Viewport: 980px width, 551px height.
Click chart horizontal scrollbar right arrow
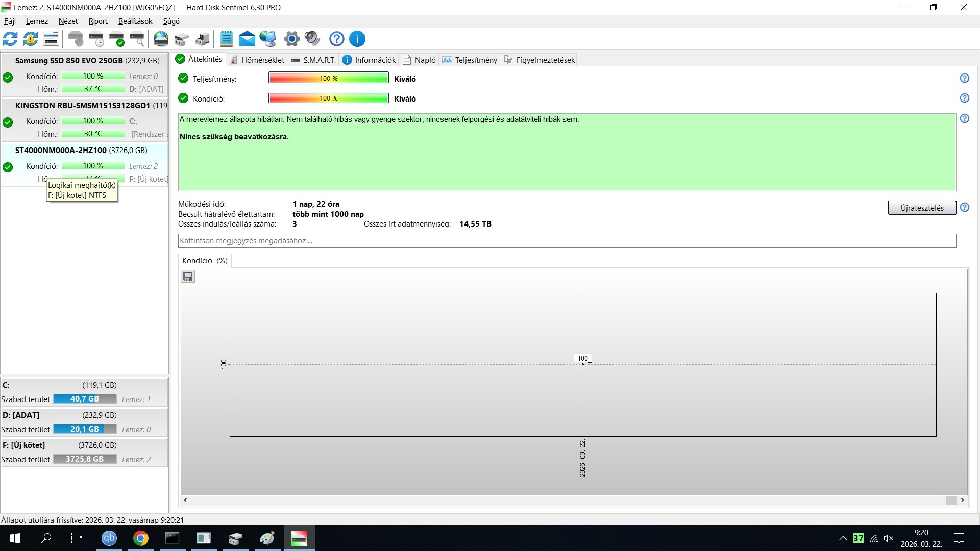tap(963, 500)
